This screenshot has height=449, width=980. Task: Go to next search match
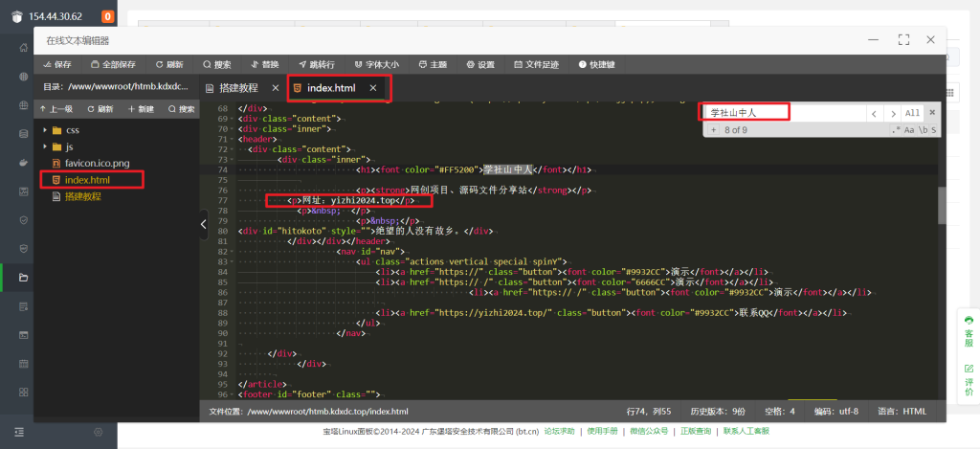coord(893,113)
